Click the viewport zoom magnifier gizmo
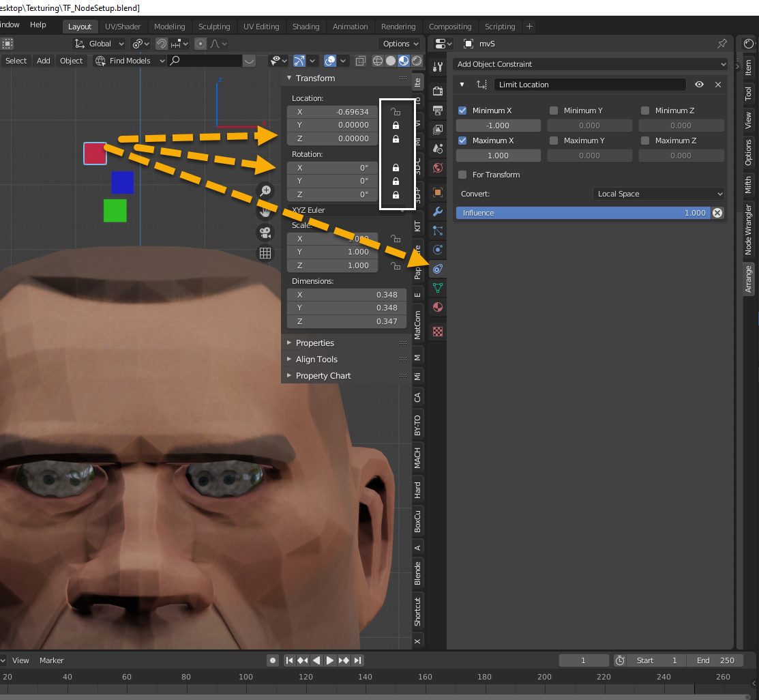759x700 pixels. [x=265, y=191]
